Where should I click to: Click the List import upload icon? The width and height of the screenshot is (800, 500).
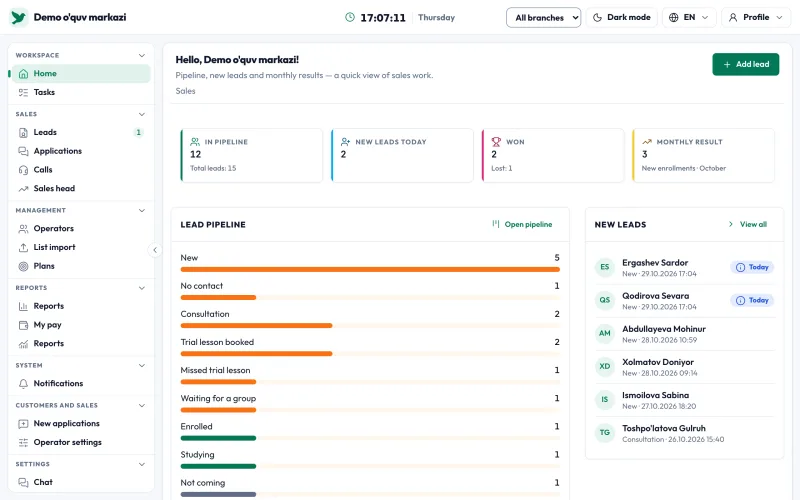pos(23,247)
